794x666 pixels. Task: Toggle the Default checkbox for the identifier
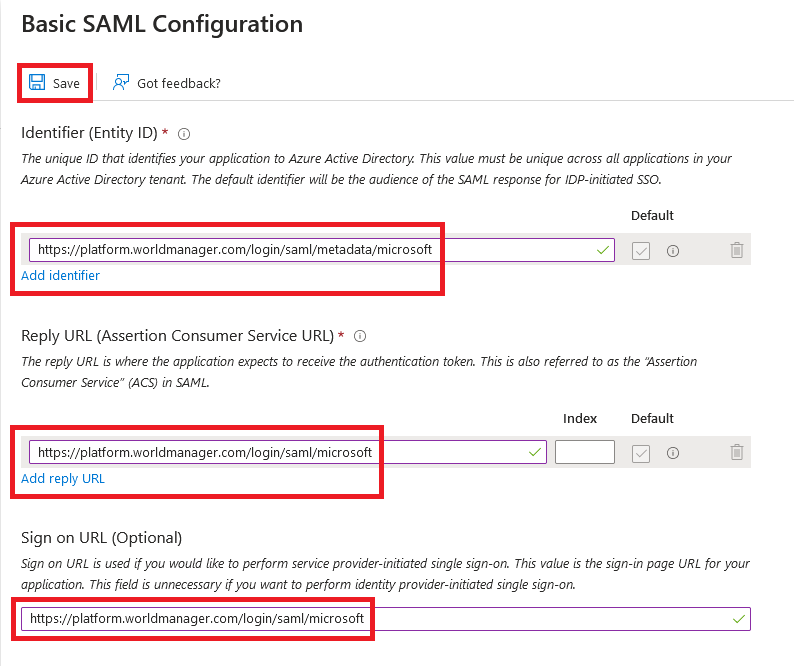(x=641, y=251)
